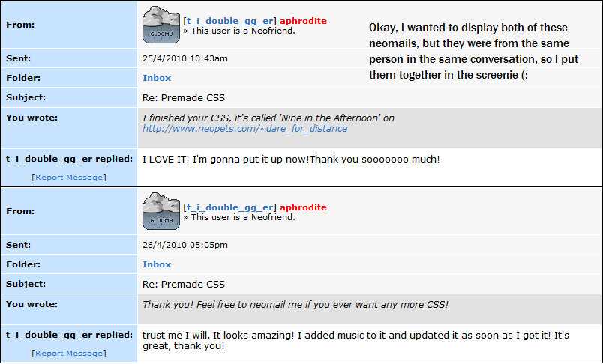
Task: Click the red aphrodite name in the first message
Action: pyautogui.click(x=304, y=21)
